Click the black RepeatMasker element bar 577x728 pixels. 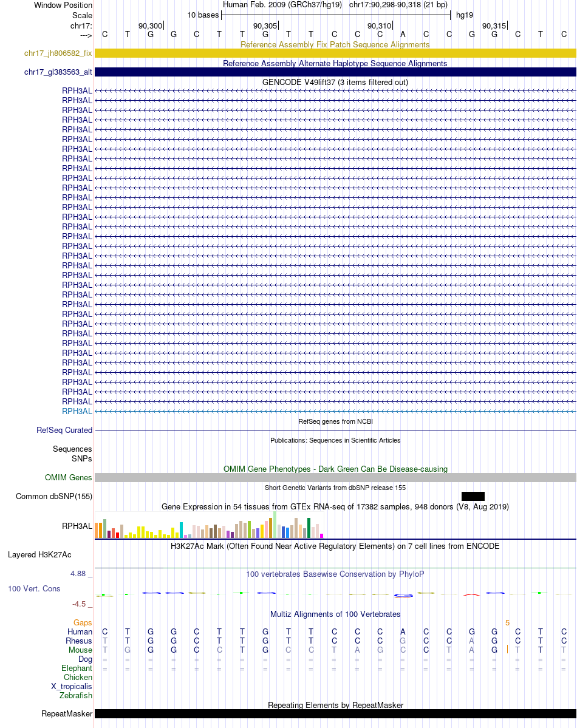[x=335, y=714]
